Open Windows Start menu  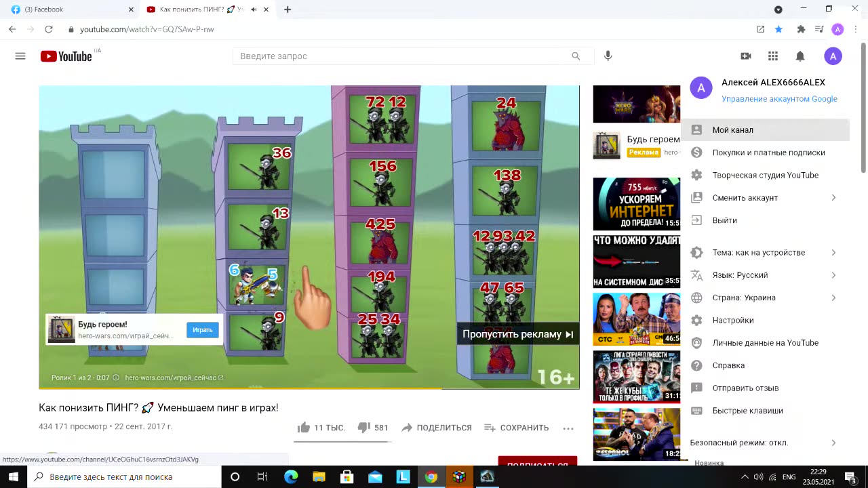click(14, 476)
